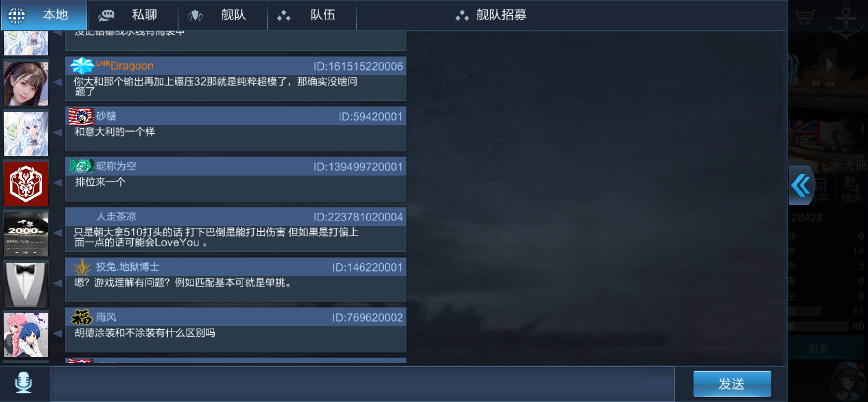Open the shopping cart icon
The height and width of the screenshot is (402, 868).
806,16
